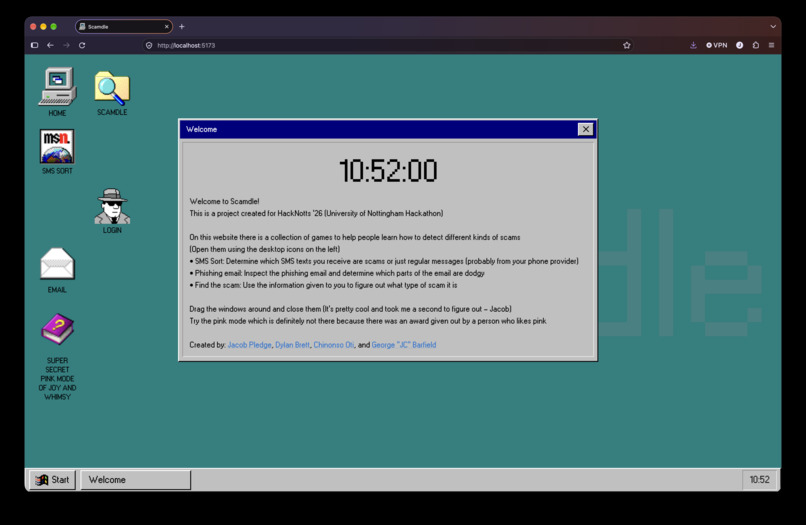Open the HOME desktop icon

(x=57, y=92)
